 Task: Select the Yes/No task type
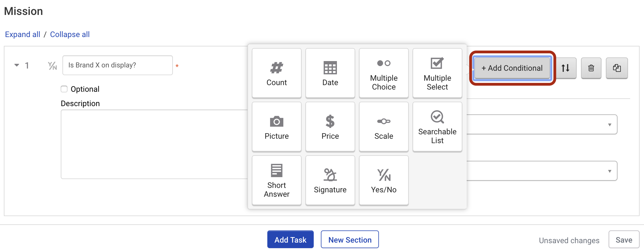coord(384,180)
